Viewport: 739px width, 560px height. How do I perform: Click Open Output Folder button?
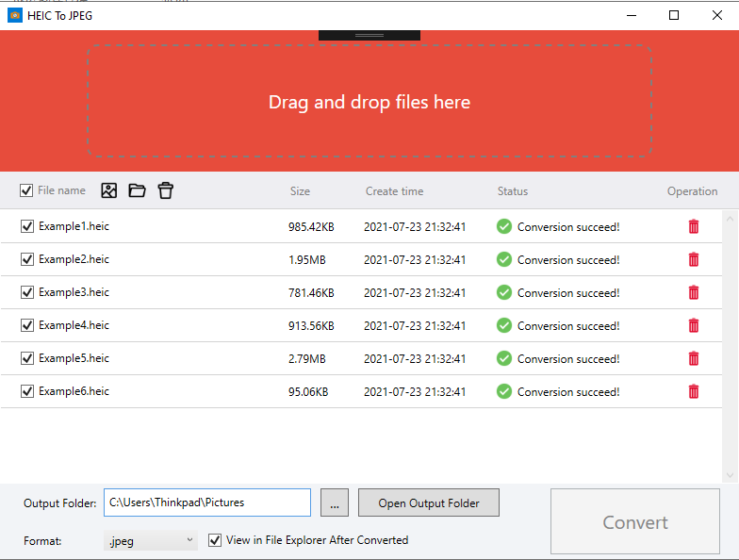(428, 502)
